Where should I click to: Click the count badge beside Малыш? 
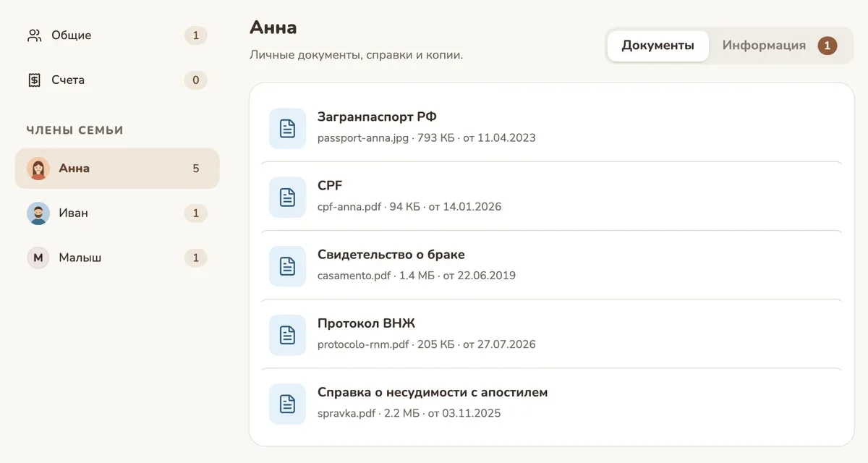coord(195,258)
